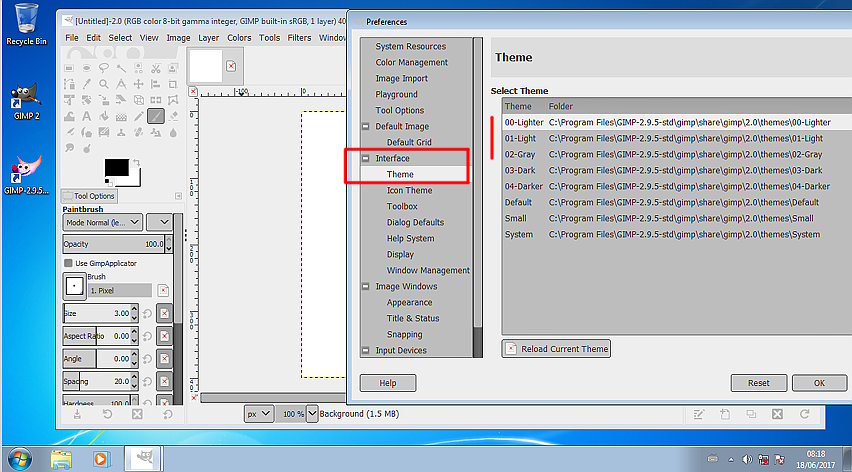Select the Dodge/Burn tool
Viewport: 852px width, 472px height.
pos(86,148)
